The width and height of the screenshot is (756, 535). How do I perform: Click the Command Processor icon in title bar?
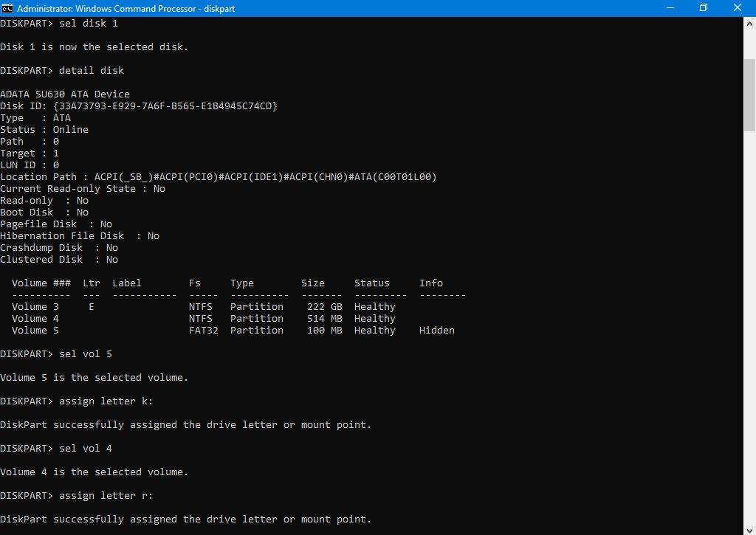pyautogui.click(x=8, y=7)
